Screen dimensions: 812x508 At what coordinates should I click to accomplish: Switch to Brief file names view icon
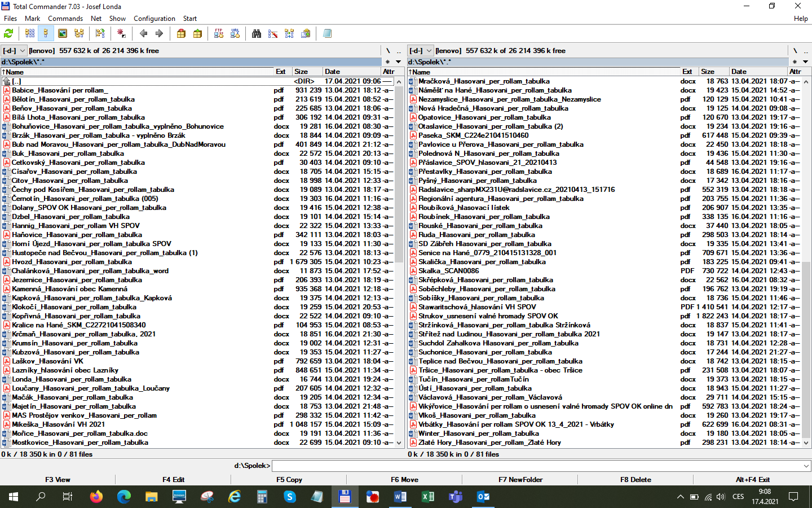coord(30,34)
